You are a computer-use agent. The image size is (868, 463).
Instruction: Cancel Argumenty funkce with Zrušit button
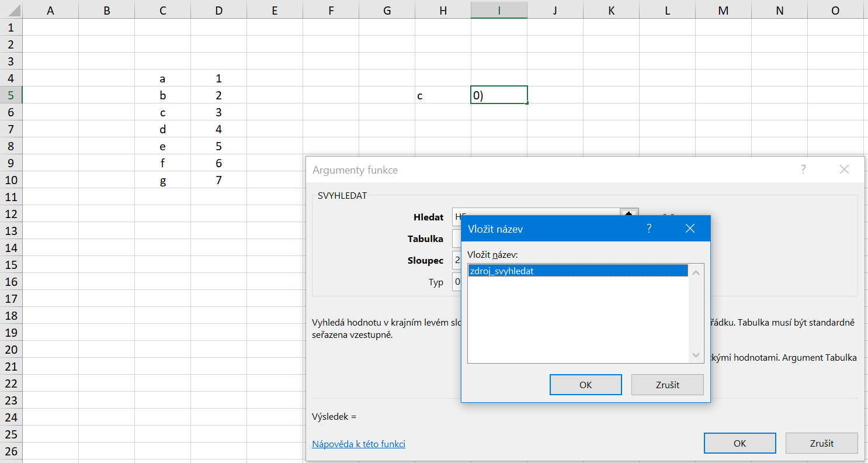click(821, 443)
